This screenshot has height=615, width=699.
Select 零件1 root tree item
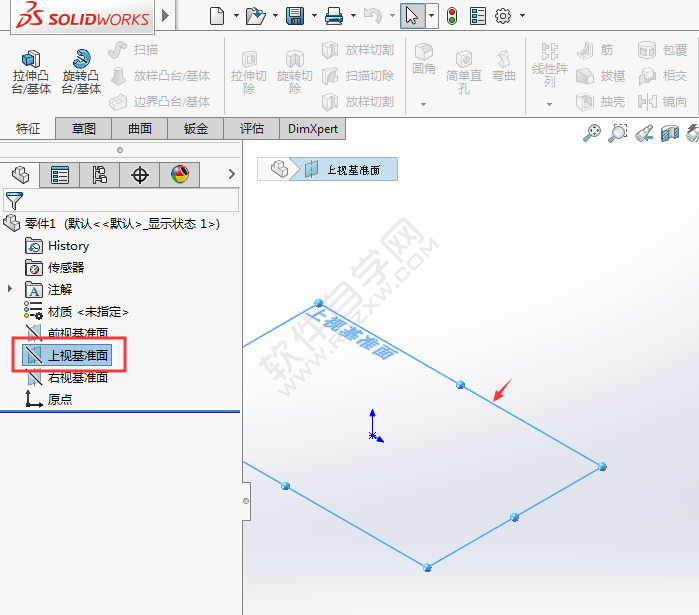111,223
